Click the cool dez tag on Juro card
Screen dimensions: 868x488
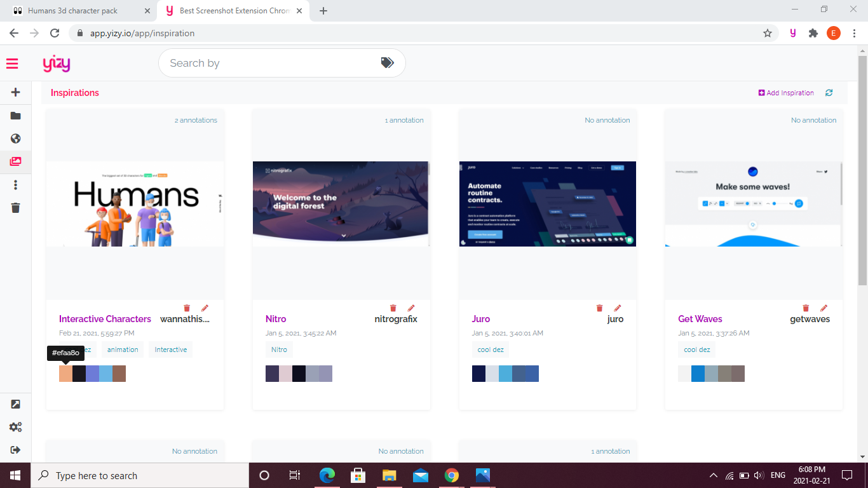click(x=491, y=349)
